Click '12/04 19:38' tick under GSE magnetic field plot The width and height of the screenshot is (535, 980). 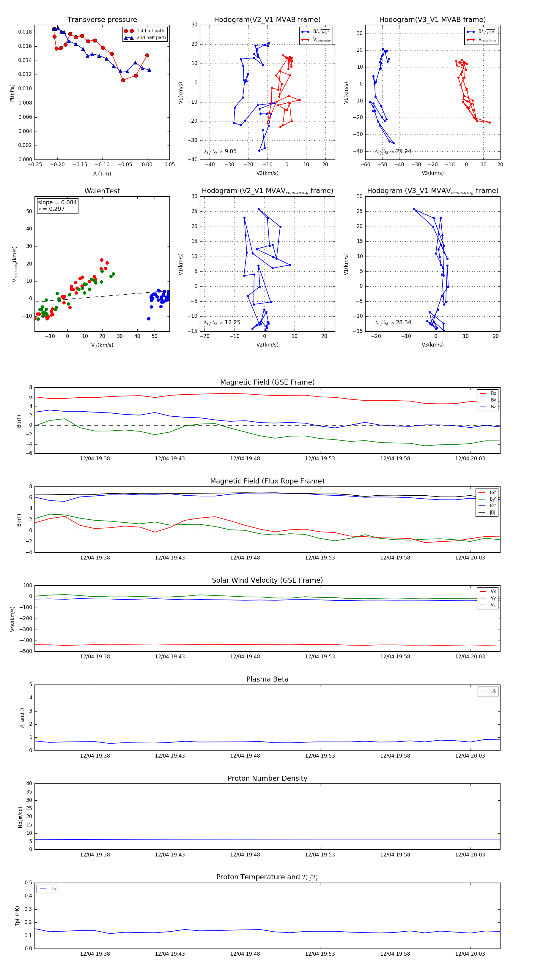[x=95, y=459]
